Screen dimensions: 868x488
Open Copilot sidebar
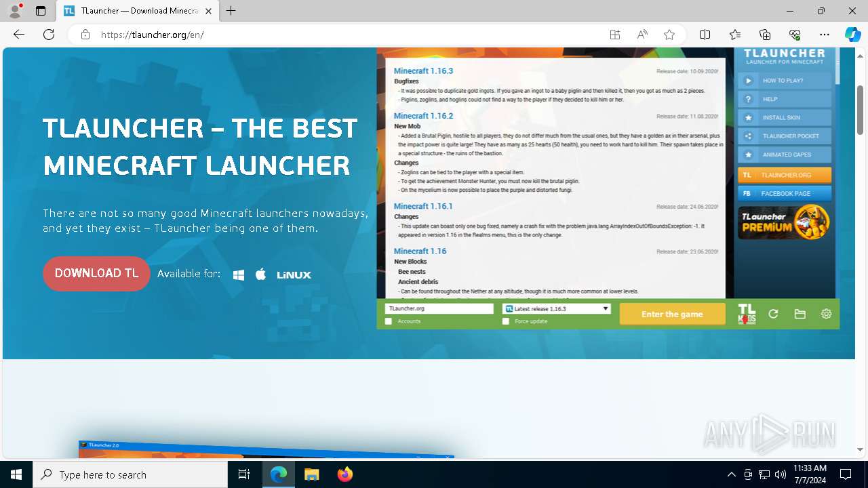click(x=852, y=35)
